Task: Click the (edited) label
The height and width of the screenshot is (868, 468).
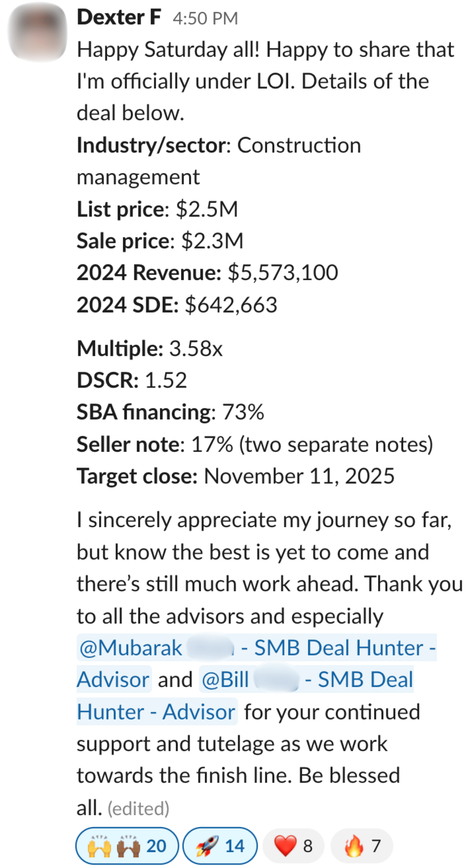Action: pos(138,809)
